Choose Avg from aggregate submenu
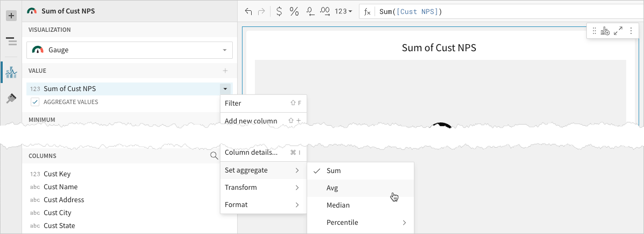 pyautogui.click(x=332, y=188)
